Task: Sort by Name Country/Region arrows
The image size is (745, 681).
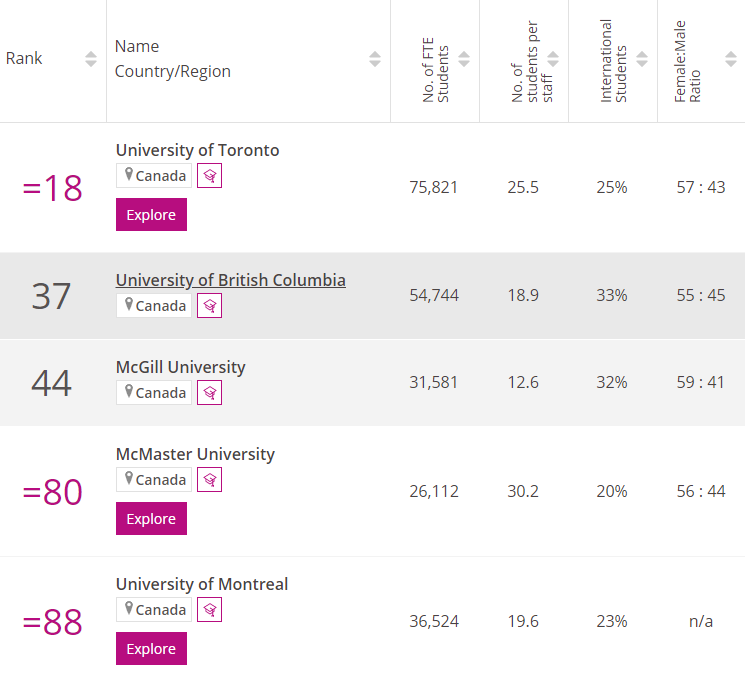Action: point(375,59)
